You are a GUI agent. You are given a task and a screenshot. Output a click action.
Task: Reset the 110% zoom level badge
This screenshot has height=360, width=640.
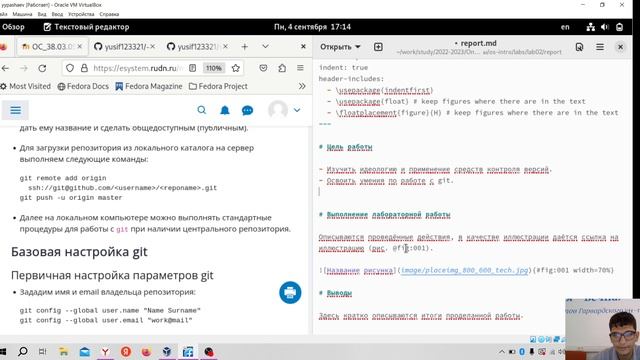[213, 68]
